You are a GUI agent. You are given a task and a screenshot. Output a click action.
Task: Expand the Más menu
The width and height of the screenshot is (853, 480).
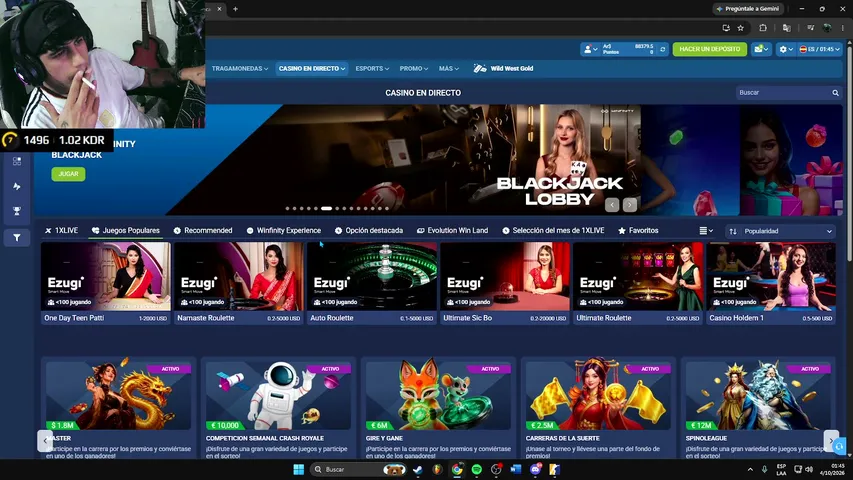pyautogui.click(x=449, y=69)
